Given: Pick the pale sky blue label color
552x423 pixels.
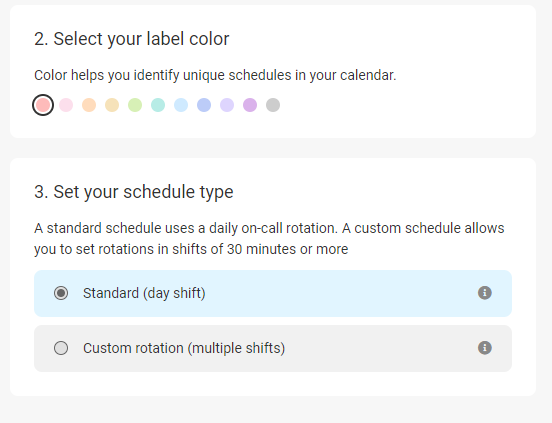Looking at the screenshot, I should point(181,105).
